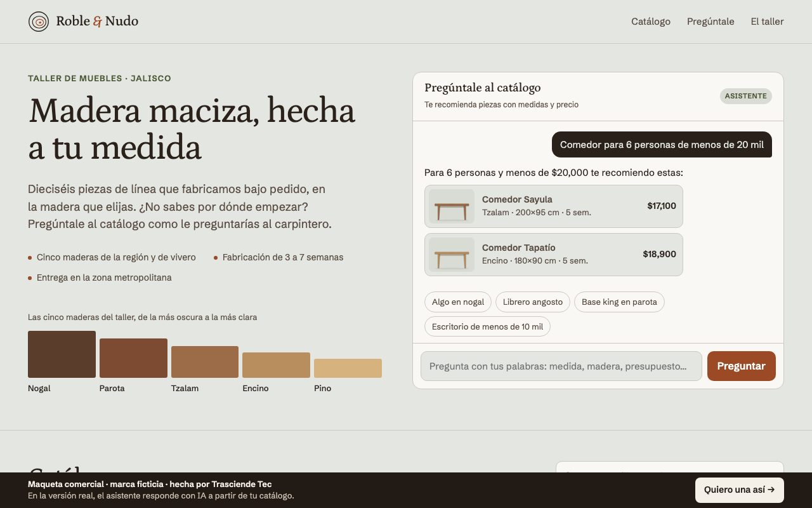
Task: Click the $17,100 price
Action: click(662, 206)
